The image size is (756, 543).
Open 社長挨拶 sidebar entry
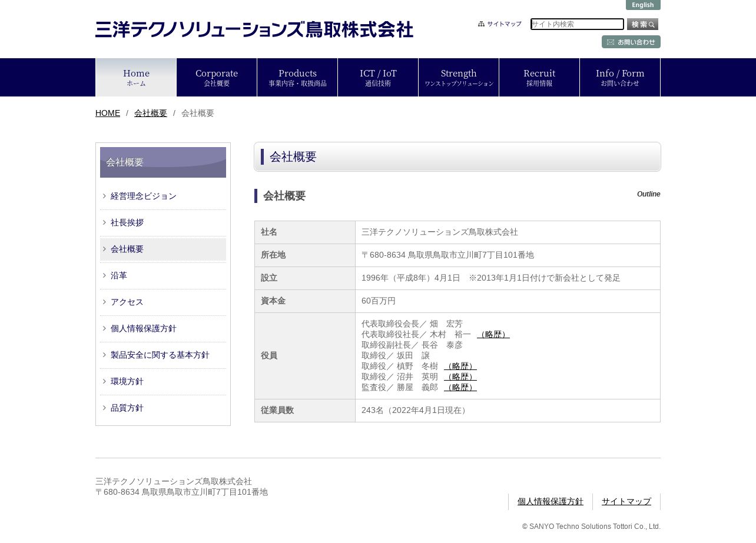[x=127, y=222]
